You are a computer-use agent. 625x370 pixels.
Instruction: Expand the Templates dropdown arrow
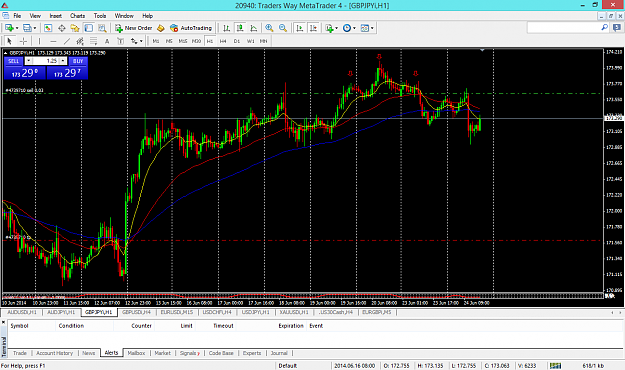click(372, 28)
